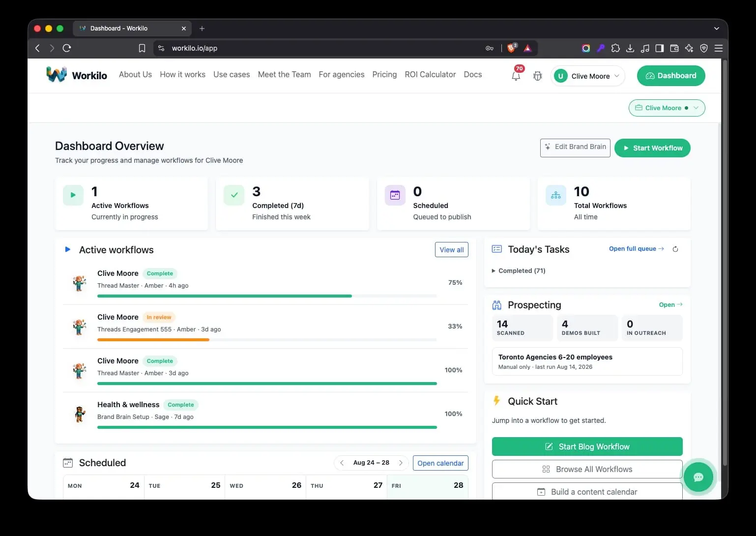756x536 pixels.
Task: Click the VPN shield icon in toolbar
Action: (x=704, y=48)
